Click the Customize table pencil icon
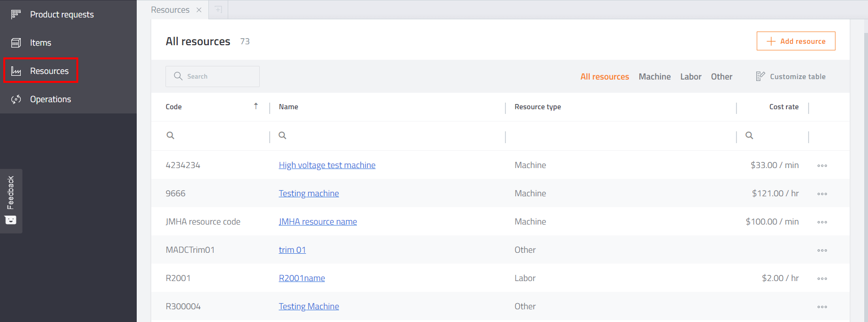 pyautogui.click(x=760, y=76)
